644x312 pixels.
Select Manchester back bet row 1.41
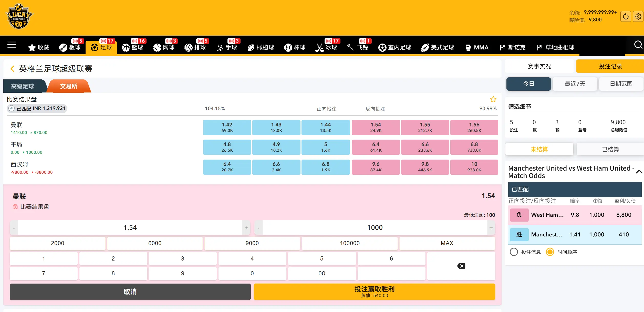click(575, 234)
